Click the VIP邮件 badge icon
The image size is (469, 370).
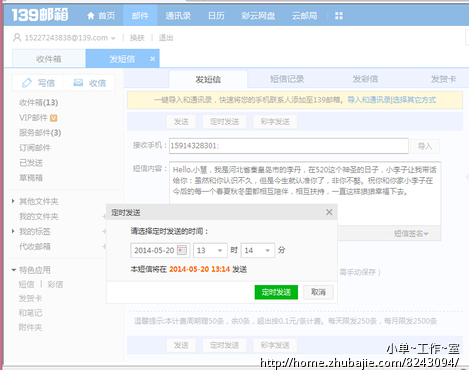(53, 118)
